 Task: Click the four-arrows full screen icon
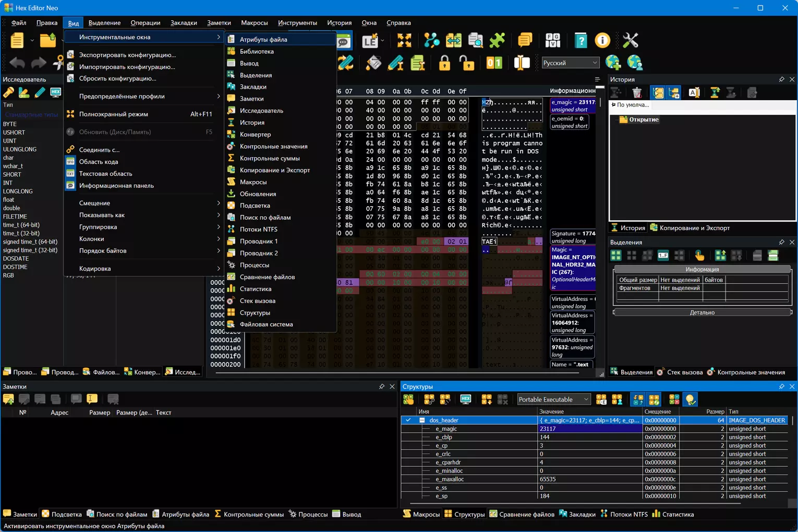click(404, 40)
